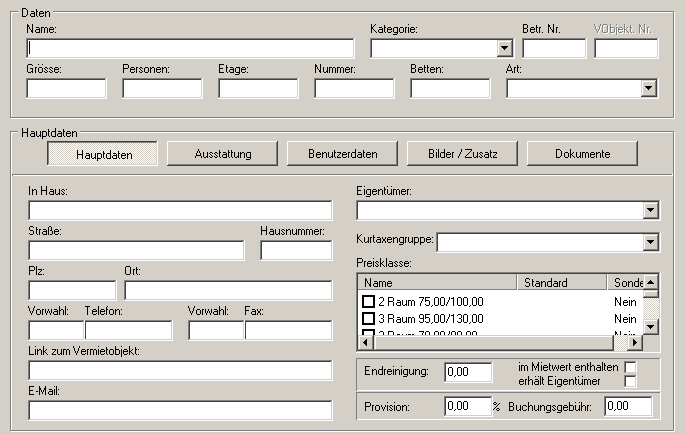Select the Buchungsgebühr input field

628,407
